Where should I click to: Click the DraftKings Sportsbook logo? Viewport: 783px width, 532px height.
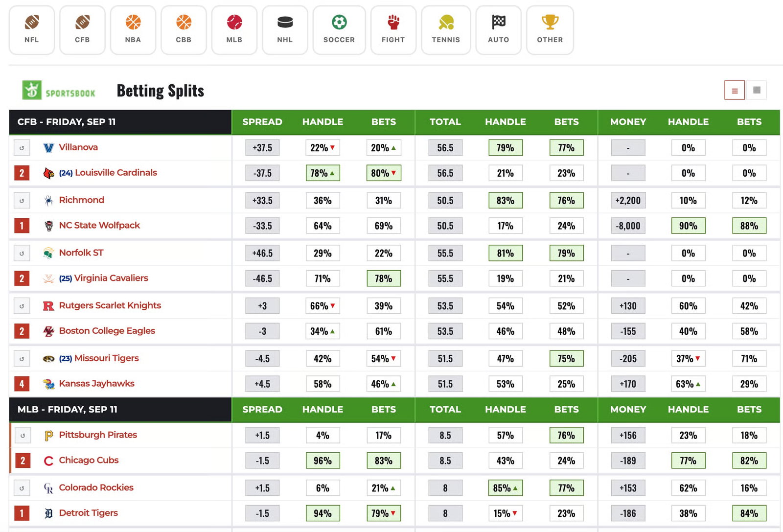59,91
